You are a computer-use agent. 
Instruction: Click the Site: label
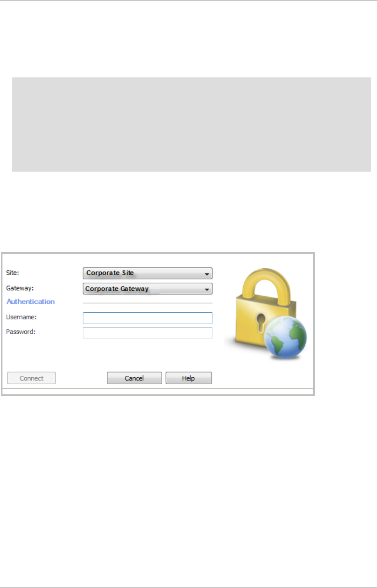click(x=13, y=273)
